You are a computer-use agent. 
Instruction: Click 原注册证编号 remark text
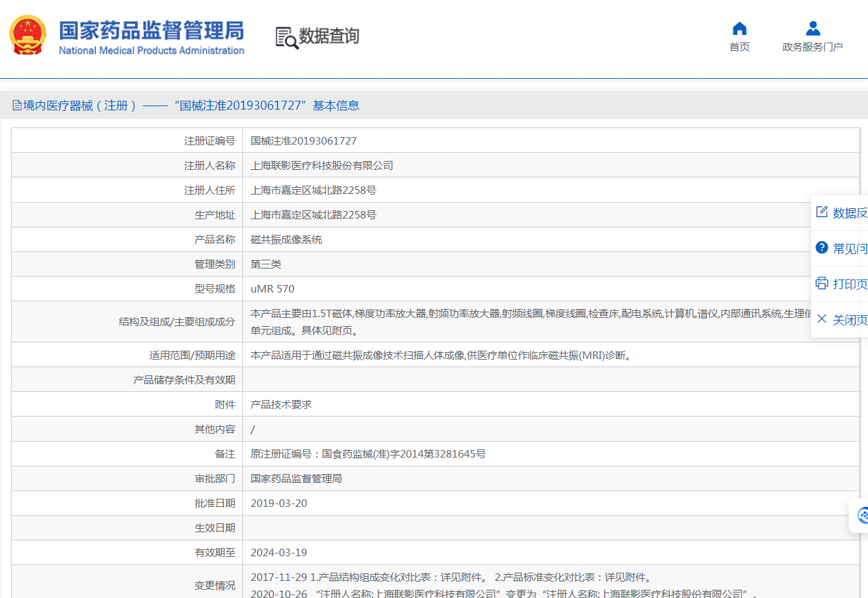tap(368, 453)
